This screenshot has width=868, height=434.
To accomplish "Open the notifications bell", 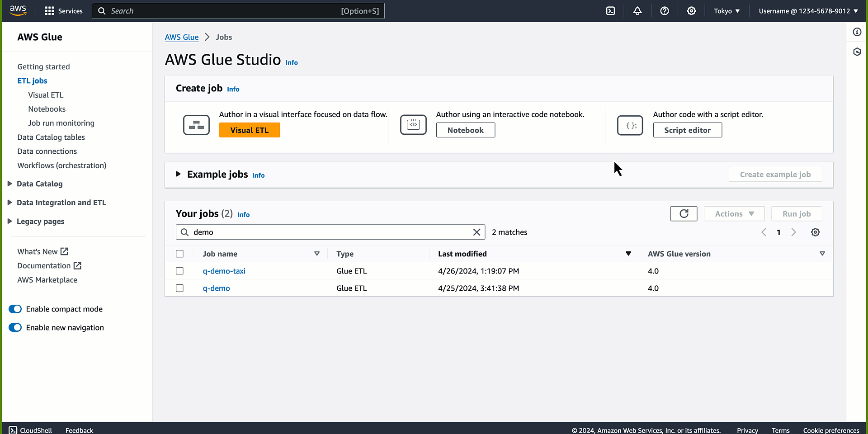I will 637,10.
